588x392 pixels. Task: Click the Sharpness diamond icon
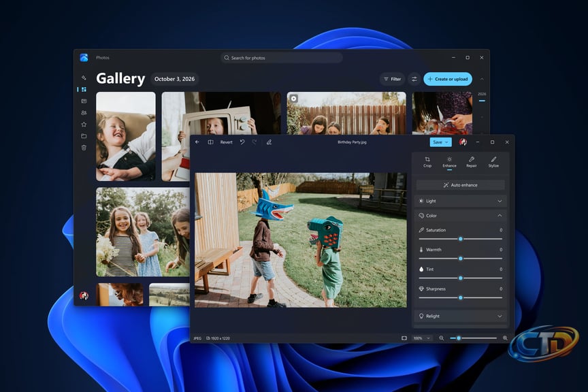click(x=421, y=289)
